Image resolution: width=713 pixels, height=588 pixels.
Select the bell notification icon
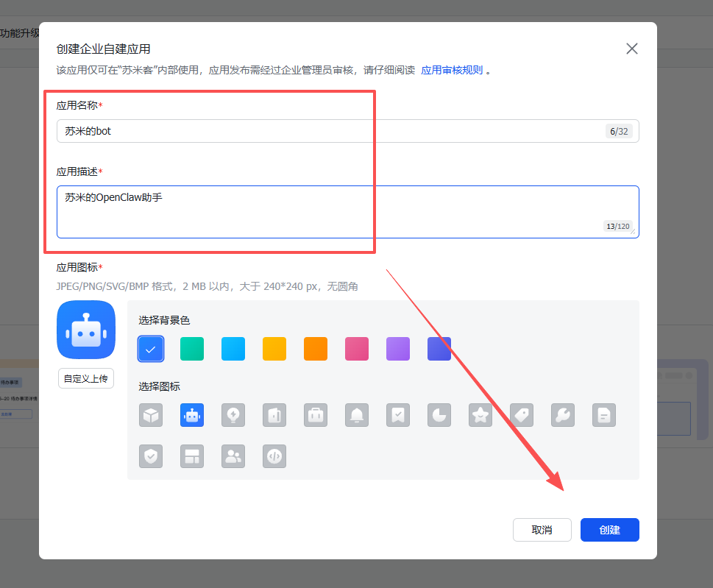pyautogui.click(x=357, y=415)
